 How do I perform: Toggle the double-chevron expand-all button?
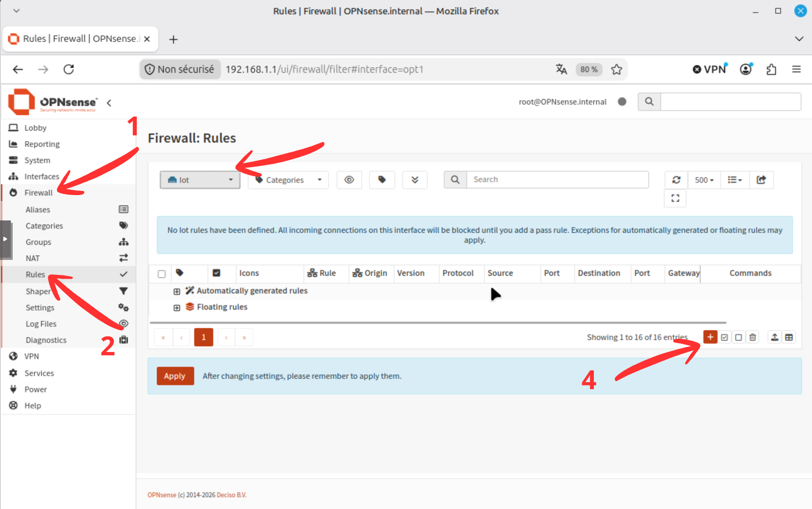[415, 180]
